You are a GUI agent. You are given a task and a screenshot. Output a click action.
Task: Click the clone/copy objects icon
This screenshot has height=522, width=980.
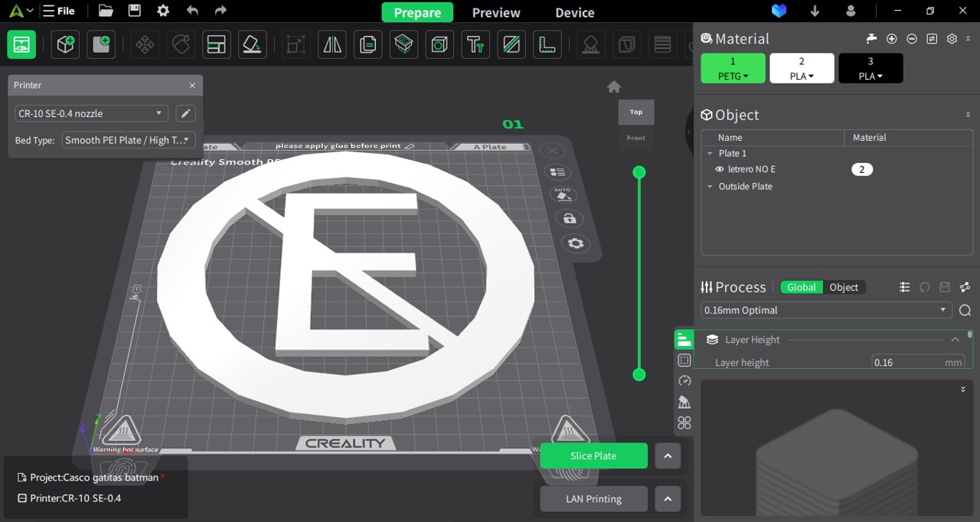click(x=368, y=44)
